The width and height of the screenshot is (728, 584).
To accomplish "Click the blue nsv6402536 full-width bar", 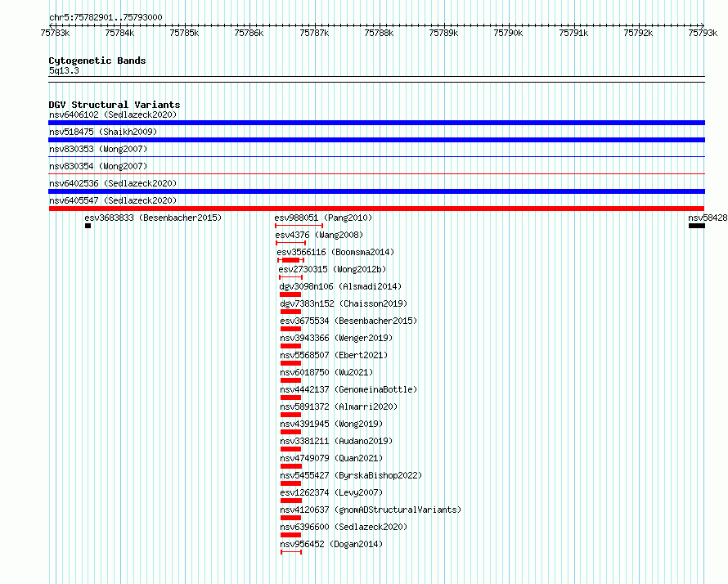I will [376, 191].
